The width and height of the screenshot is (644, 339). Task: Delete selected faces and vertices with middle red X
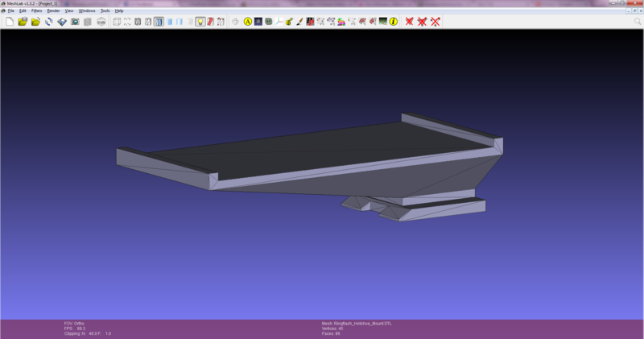coord(422,22)
